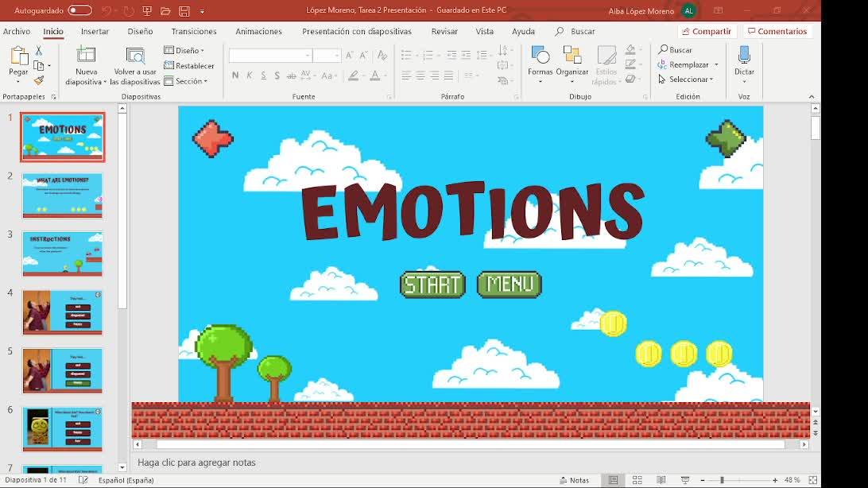The width and height of the screenshot is (868, 488).
Task: Click the Open folder icon in title bar
Action: [165, 10]
